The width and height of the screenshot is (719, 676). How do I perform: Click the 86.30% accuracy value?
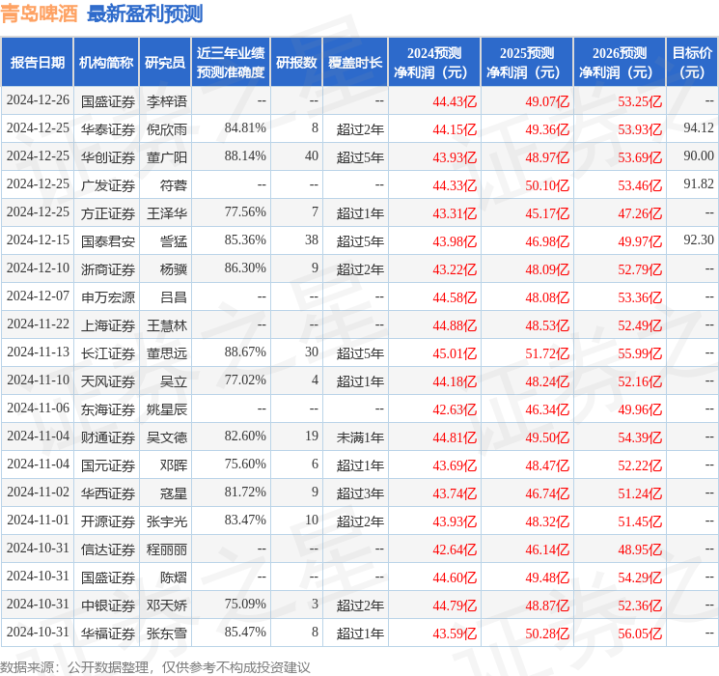pyautogui.click(x=245, y=268)
